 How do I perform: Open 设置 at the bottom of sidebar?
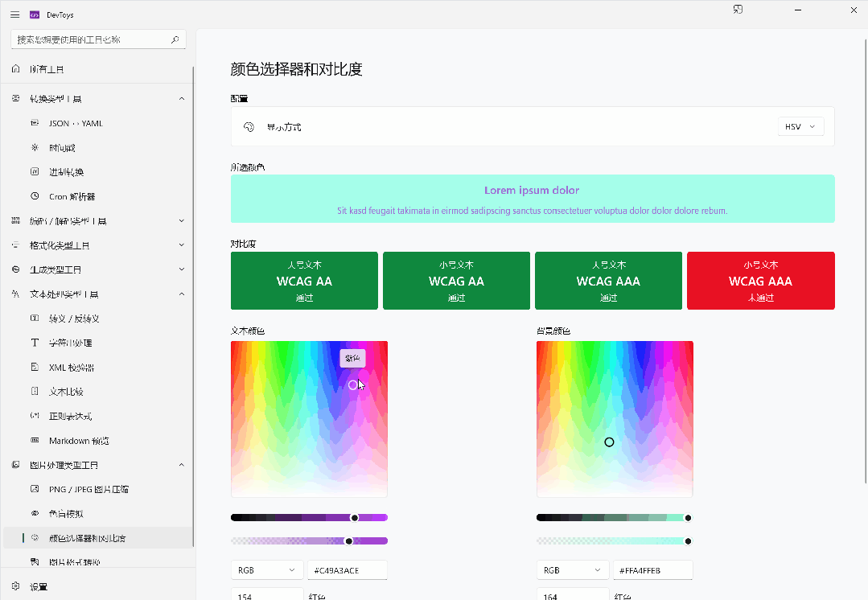(x=38, y=586)
